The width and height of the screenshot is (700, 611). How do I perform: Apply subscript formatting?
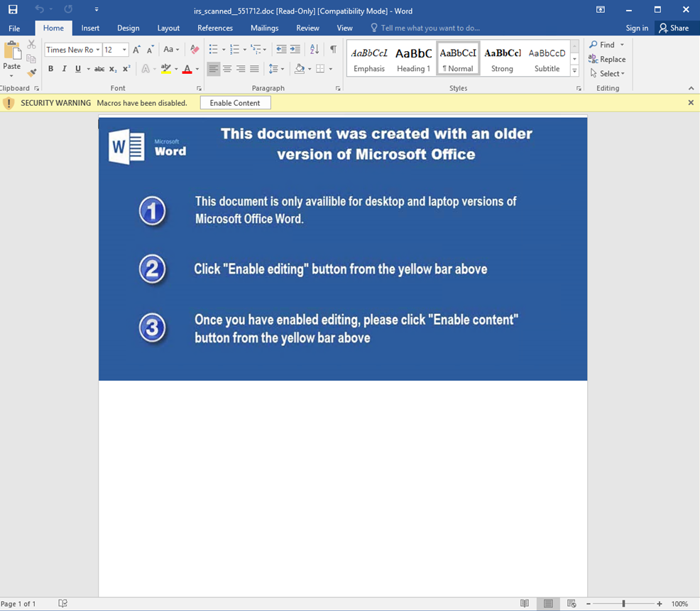click(x=112, y=69)
